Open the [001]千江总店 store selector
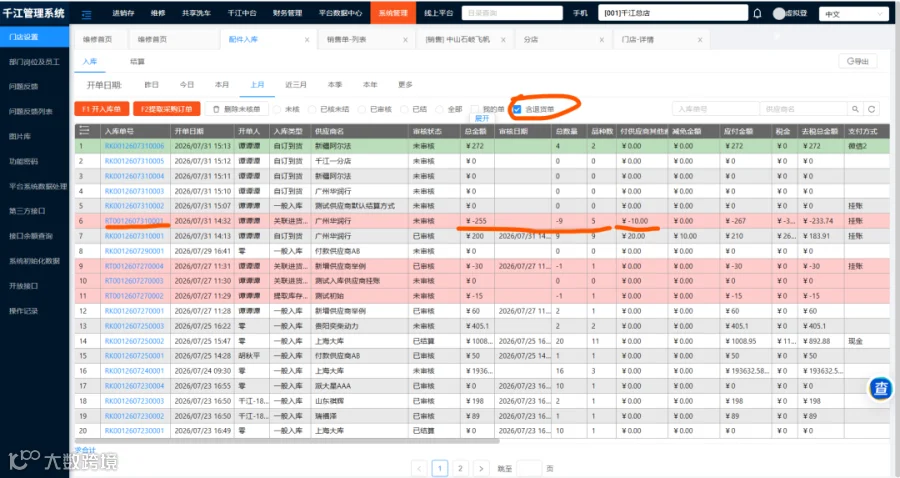This screenshot has height=478, width=900. click(x=673, y=13)
